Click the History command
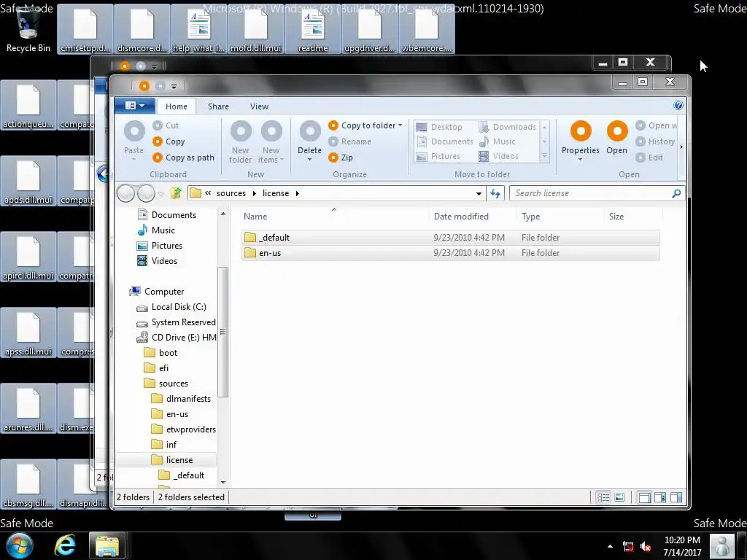Screen dimensions: 747x560 (x=656, y=141)
